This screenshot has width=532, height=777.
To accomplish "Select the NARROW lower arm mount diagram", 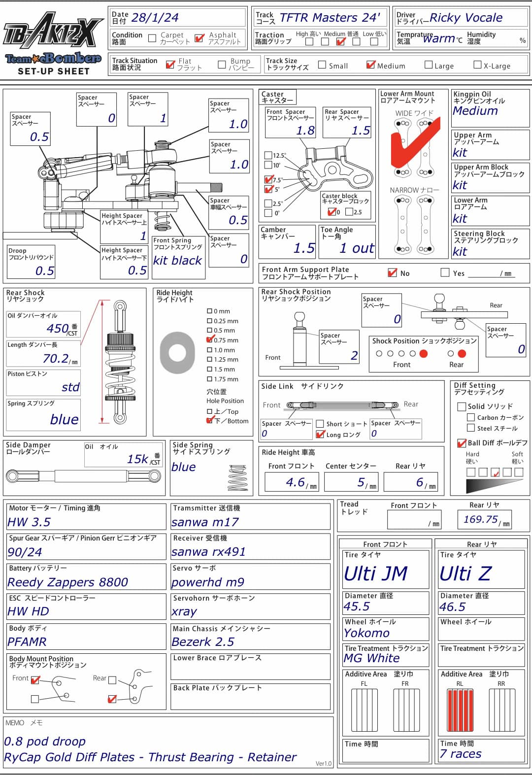I will tap(414, 225).
